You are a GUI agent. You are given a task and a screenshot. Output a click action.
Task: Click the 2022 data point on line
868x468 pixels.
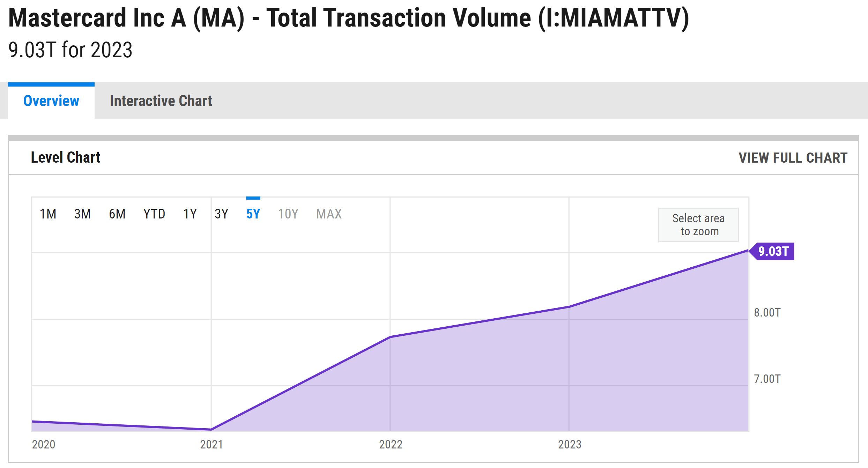pos(390,337)
